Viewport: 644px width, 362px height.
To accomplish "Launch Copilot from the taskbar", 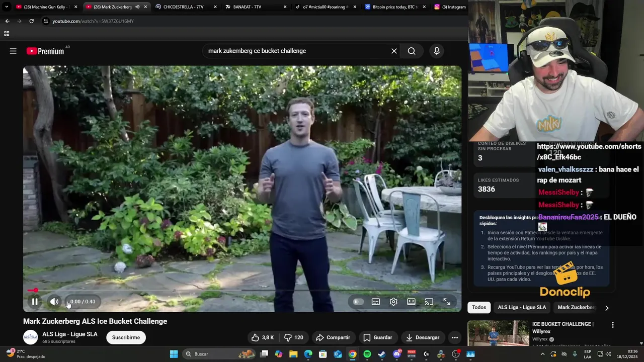I will coord(279,354).
